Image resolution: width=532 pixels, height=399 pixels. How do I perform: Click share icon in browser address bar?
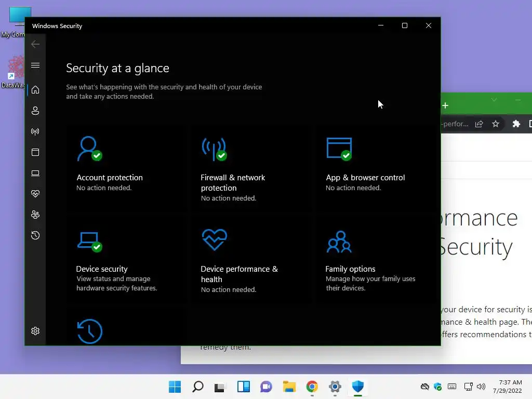click(479, 124)
